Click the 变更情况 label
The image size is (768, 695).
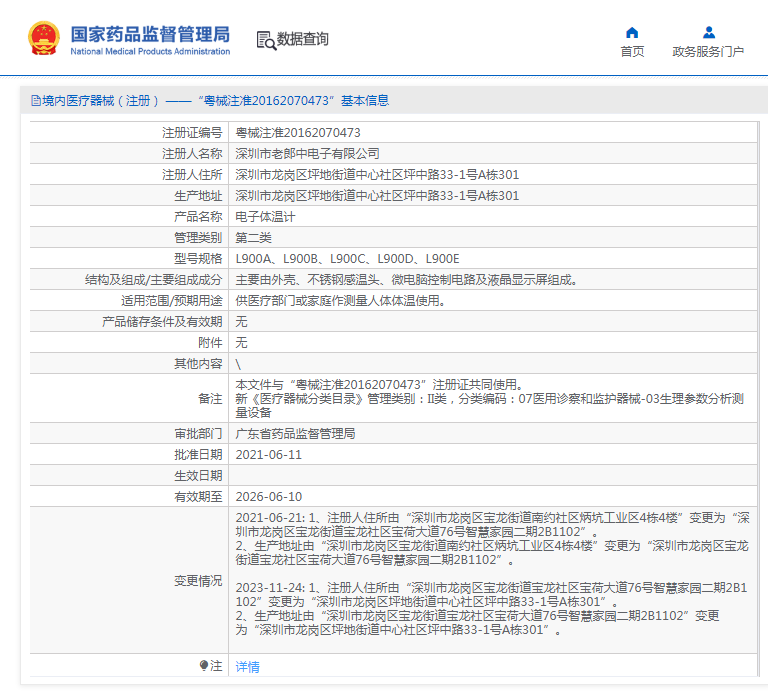[198, 581]
